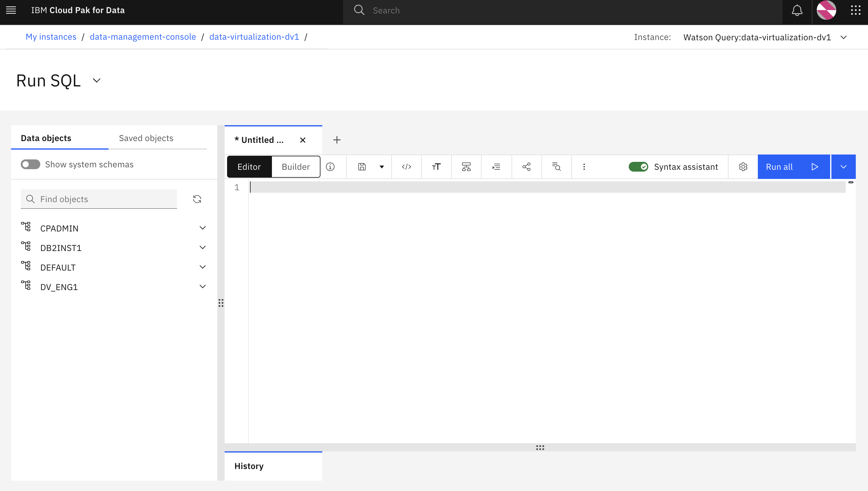Click the Find objects search field
The image size is (868, 491).
click(x=99, y=199)
